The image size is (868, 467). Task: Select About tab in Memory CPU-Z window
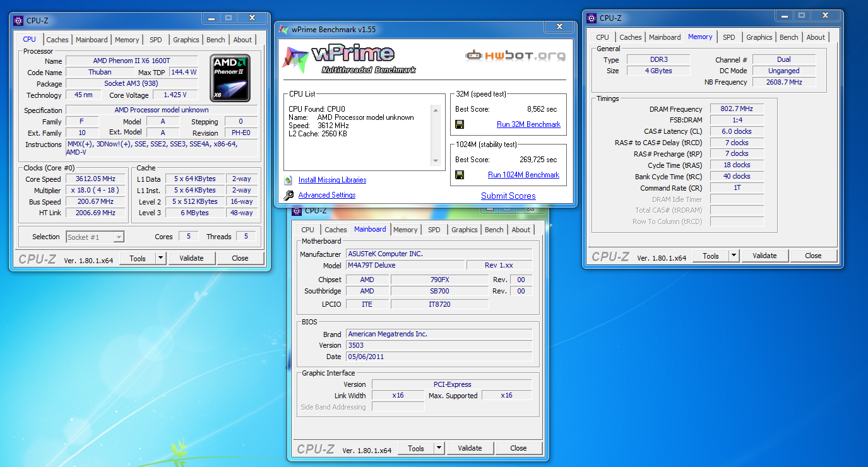[x=816, y=37]
